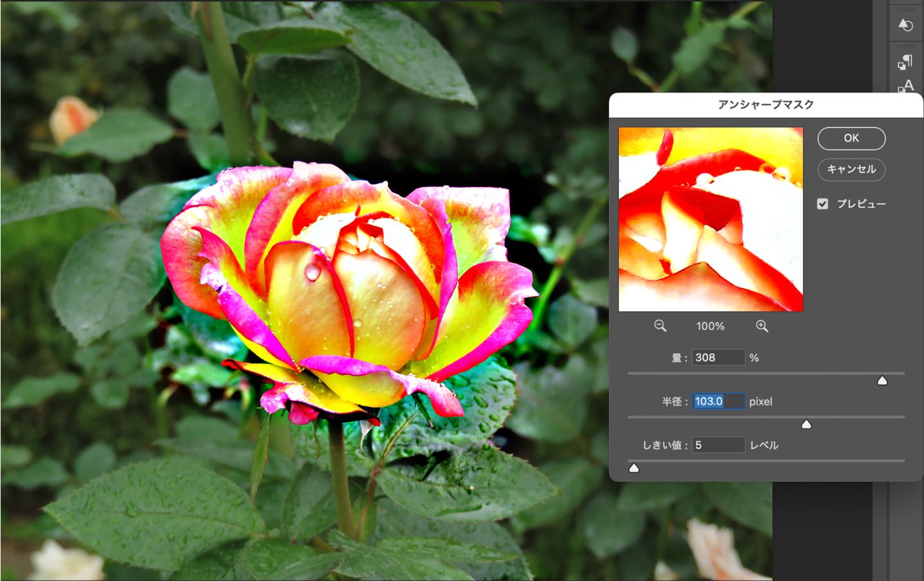Click the 半径 radius slider handle
The image size is (924, 581).
point(806,425)
